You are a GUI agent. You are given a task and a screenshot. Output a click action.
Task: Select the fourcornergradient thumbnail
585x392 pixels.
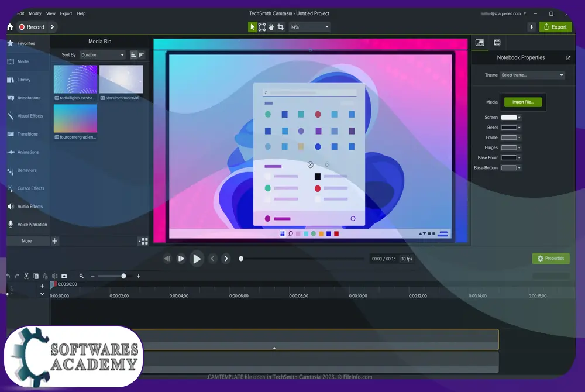(75, 118)
